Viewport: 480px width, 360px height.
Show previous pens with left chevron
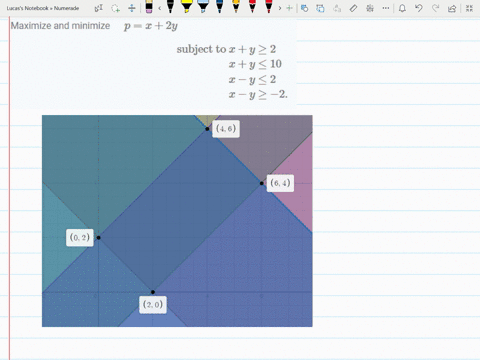point(160,8)
